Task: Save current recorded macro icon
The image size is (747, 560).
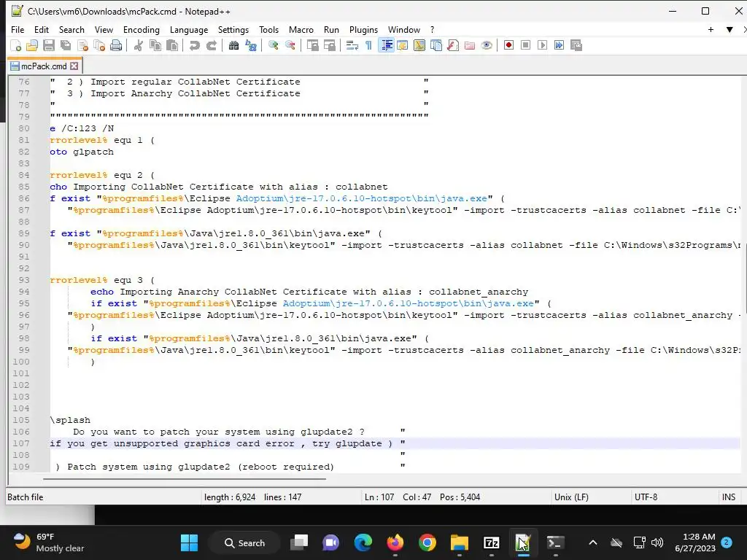Action: [576, 45]
